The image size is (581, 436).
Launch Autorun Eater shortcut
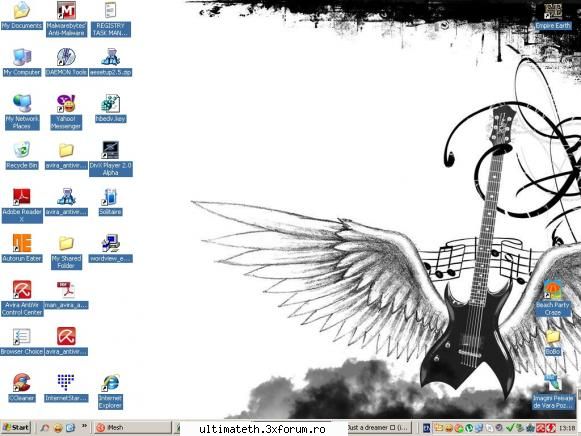(22, 243)
